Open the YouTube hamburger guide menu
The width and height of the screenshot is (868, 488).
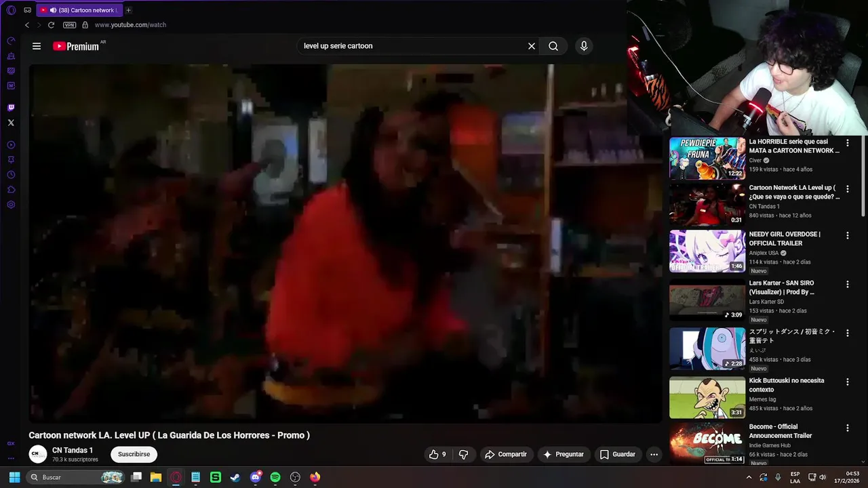click(x=37, y=46)
